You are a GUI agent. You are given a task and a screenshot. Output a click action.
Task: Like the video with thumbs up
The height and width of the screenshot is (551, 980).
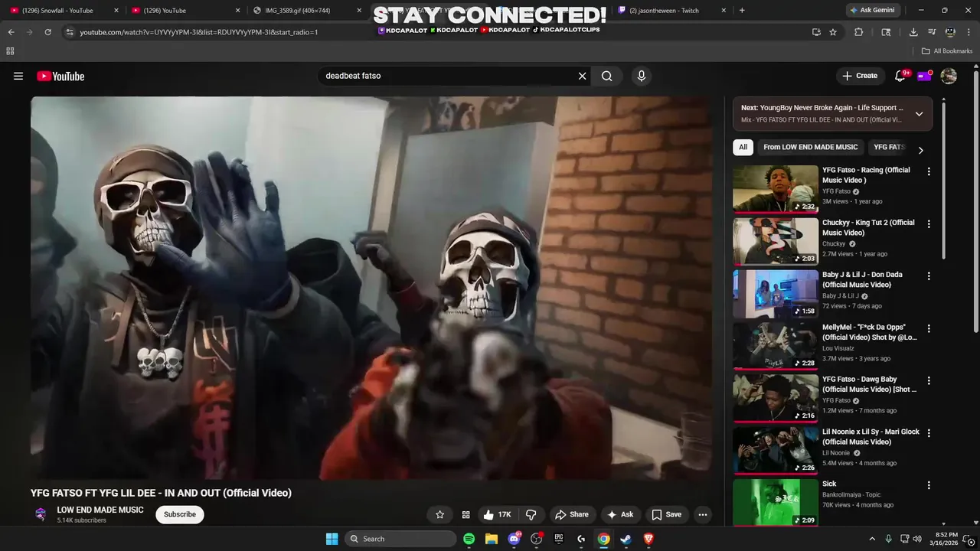[496, 514]
